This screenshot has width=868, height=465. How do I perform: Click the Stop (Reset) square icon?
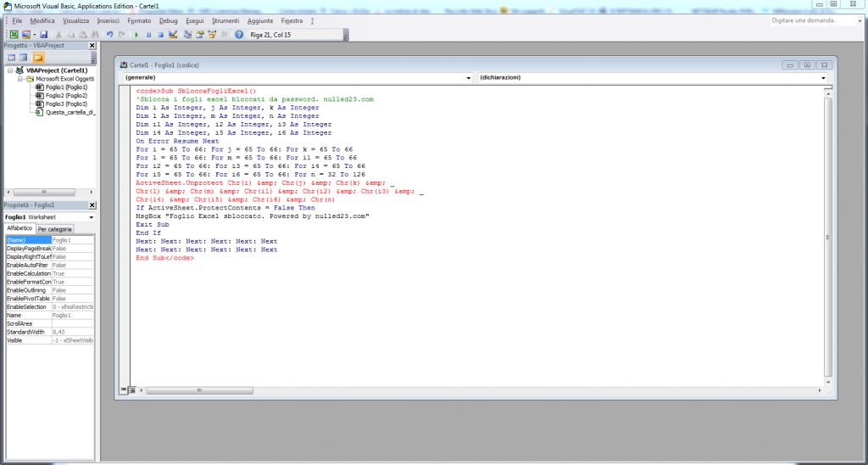161,35
